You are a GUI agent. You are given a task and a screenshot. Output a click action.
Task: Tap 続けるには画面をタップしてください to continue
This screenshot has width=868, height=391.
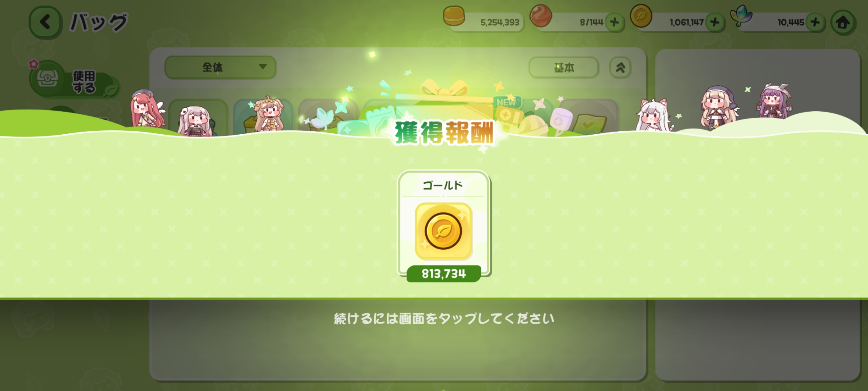pos(444,319)
